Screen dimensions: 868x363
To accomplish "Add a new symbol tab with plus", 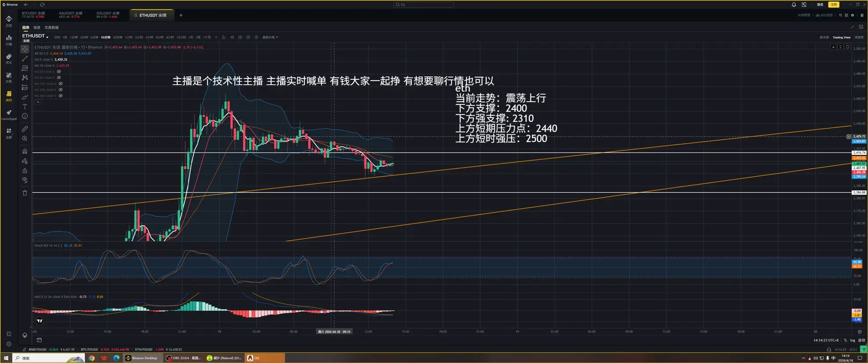I will 181,15.
